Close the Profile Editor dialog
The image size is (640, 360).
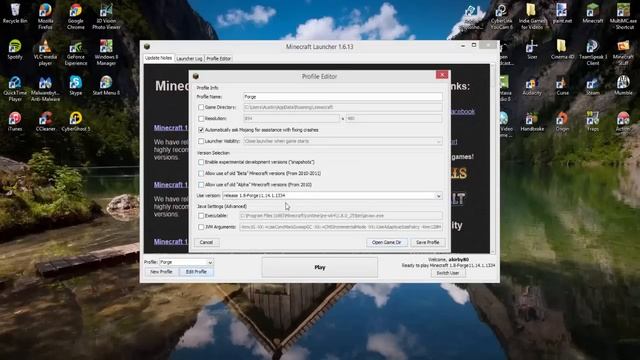pyautogui.click(x=442, y=75)
